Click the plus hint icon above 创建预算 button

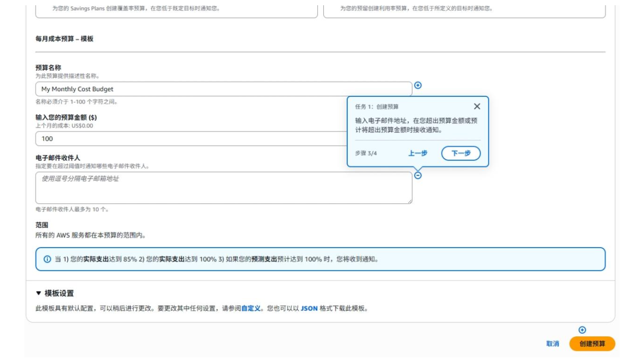pos(582,330)
